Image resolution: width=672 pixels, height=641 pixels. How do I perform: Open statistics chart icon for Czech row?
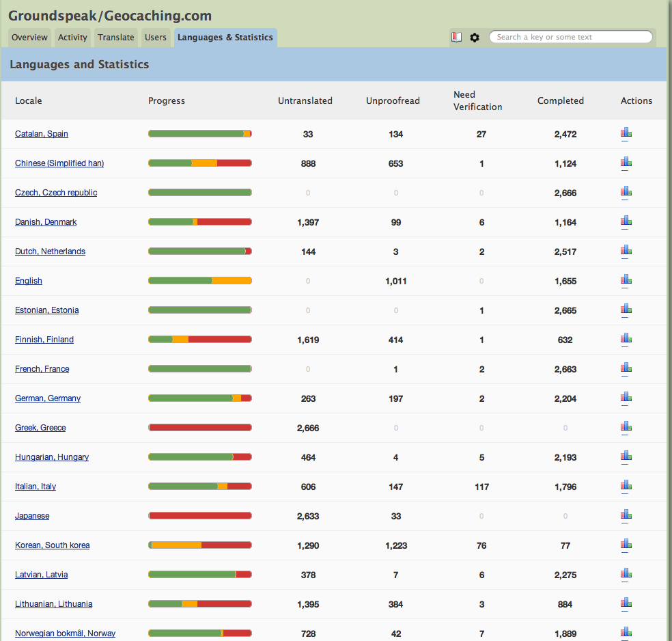[x=626, y=192]
